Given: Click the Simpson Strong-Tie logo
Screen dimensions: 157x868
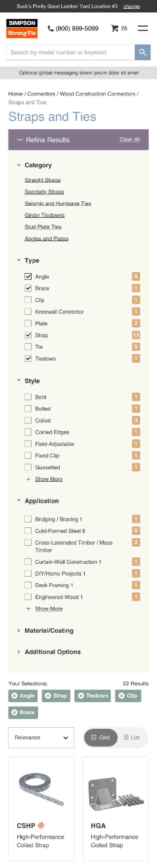Looking at the screenshot, I should pos(22,28).
